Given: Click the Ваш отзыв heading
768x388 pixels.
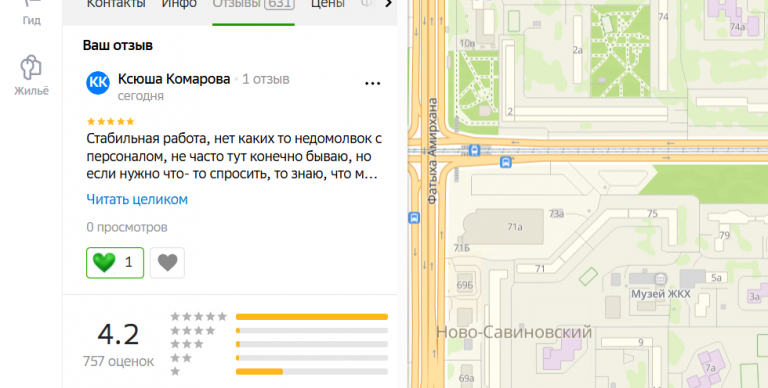Looking at the screenshot, I should (118, 46).
